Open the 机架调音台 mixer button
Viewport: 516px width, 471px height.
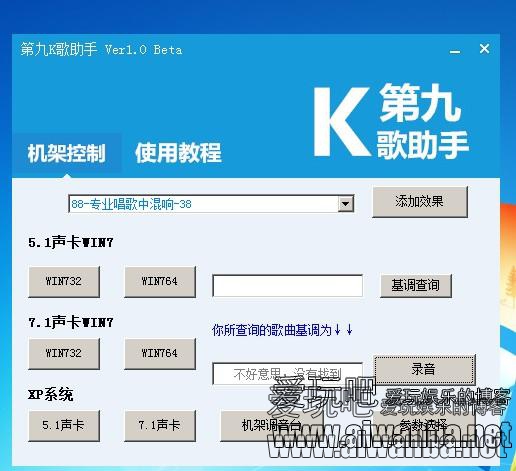[272, 426]
